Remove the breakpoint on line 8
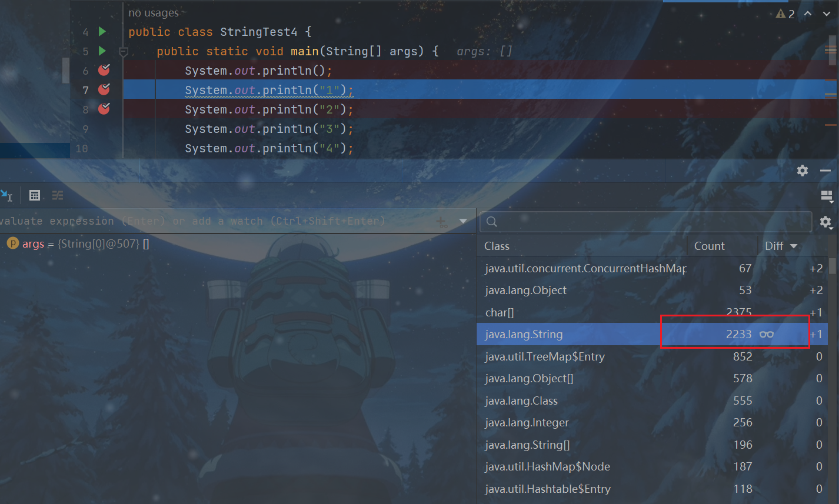 point(104,109)
